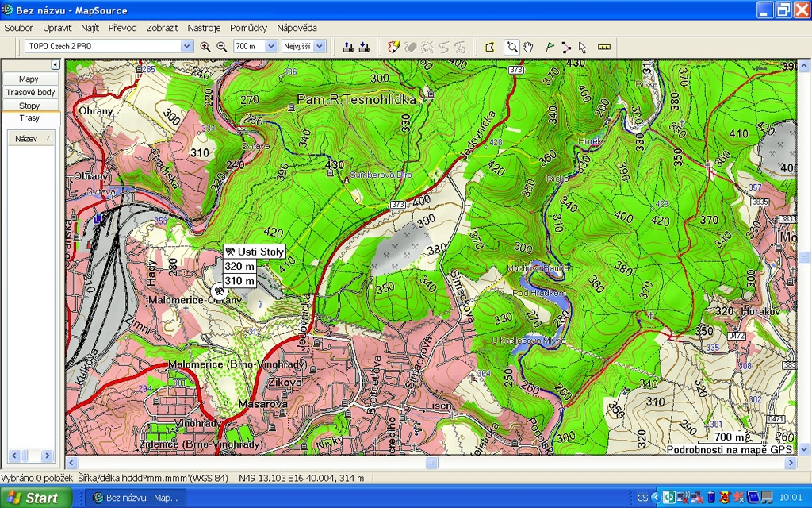Image resolution: width=812 pixels, height=508 pixels.
Task: Click the Malomerice-Obrany map label
Action: 195,300
